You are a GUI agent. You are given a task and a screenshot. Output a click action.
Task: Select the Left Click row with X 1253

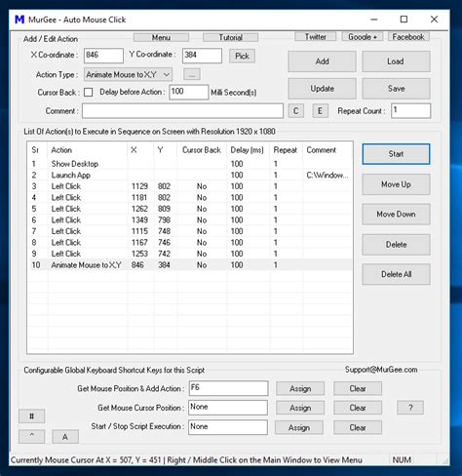point(190,254)
